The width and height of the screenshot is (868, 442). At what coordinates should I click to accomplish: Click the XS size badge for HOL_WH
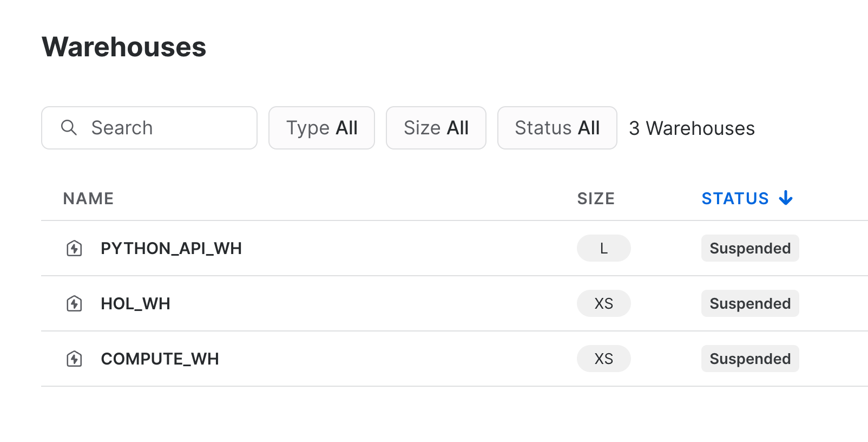coord(603,303)
